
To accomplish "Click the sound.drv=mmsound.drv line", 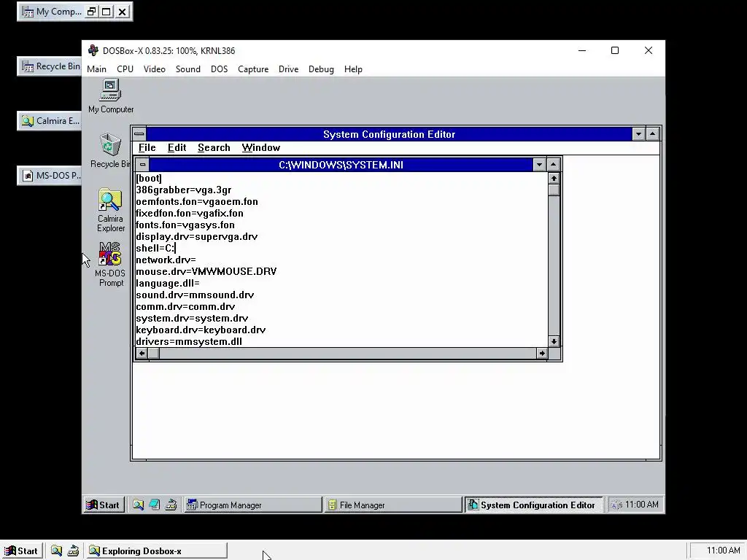I will click(x=195, y=295).
